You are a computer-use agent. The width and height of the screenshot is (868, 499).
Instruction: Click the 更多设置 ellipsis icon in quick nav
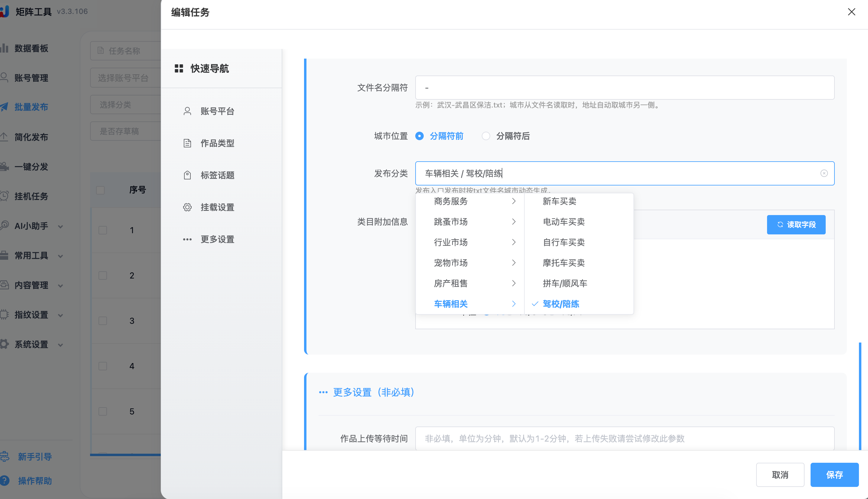(187, 239)
